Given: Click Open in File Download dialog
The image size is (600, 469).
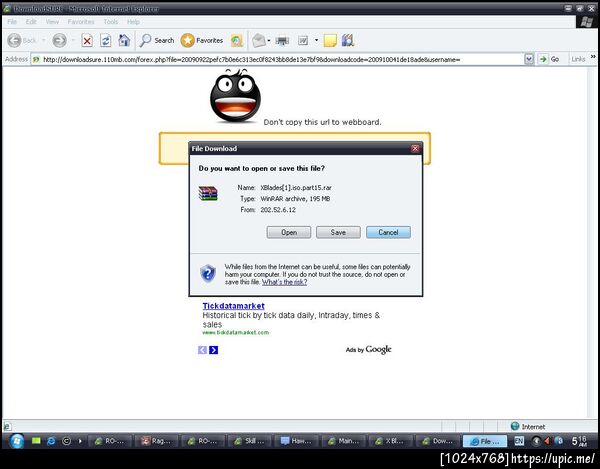Looking at the screenshot, I should click(x=289, y=232).
